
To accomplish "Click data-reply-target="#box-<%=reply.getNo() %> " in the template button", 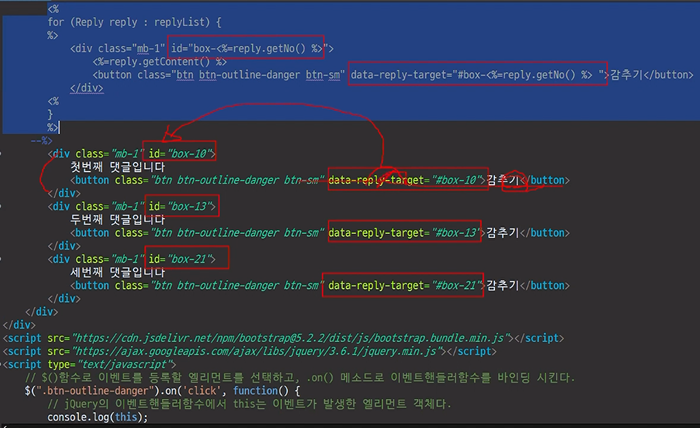I will point(478,75).
